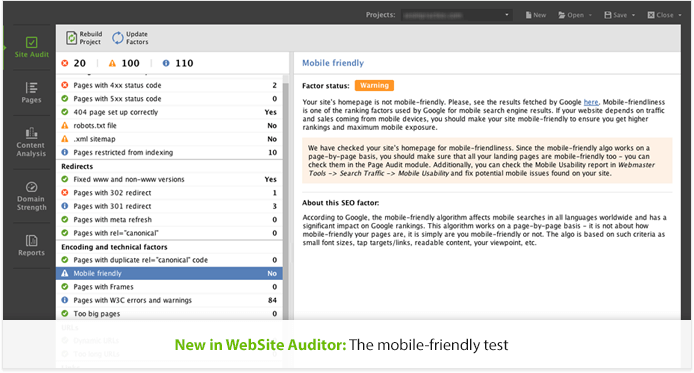
Task: Select the robots.txt file factor row
Action: pos(170,126)
